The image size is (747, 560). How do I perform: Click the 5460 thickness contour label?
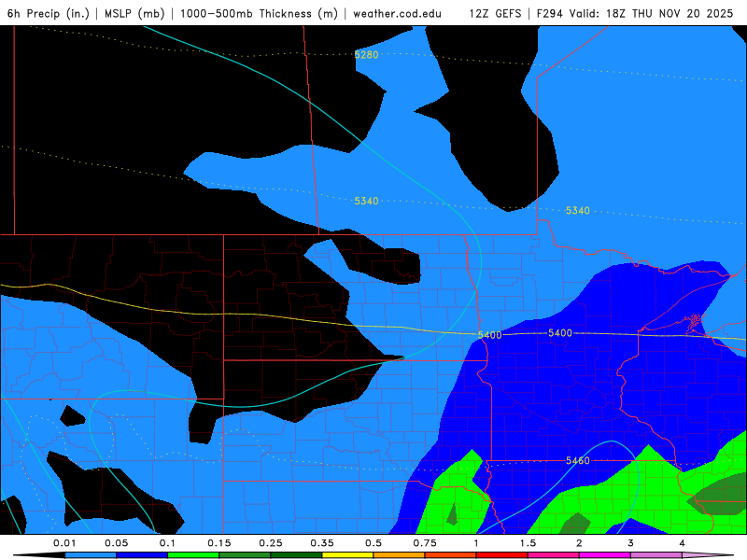(x=577, y=460)
